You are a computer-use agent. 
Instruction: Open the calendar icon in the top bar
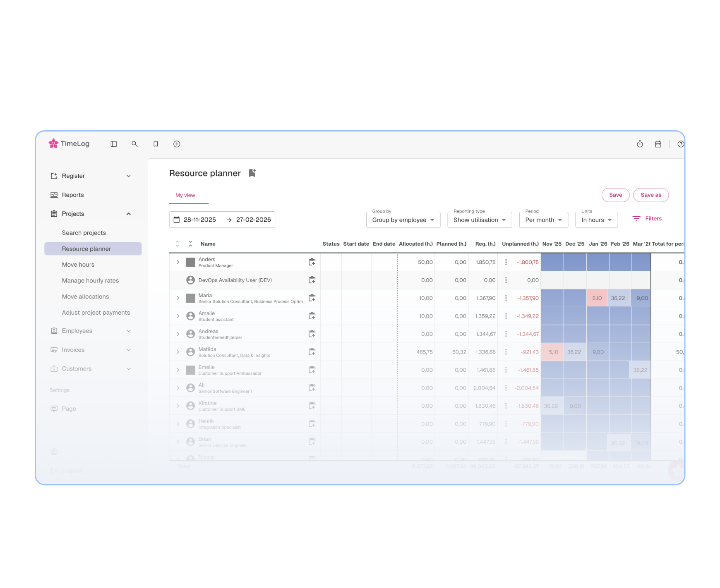click(658, 144)
